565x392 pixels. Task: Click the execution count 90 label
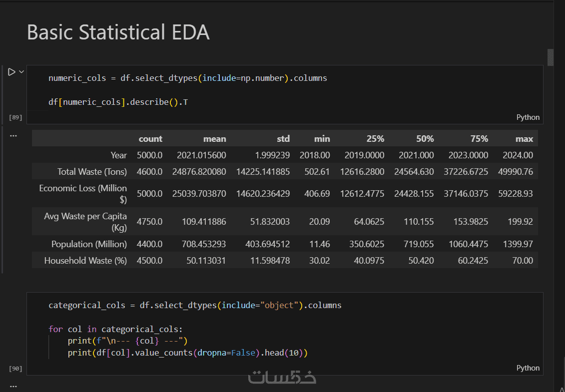[x=16, y=368]
